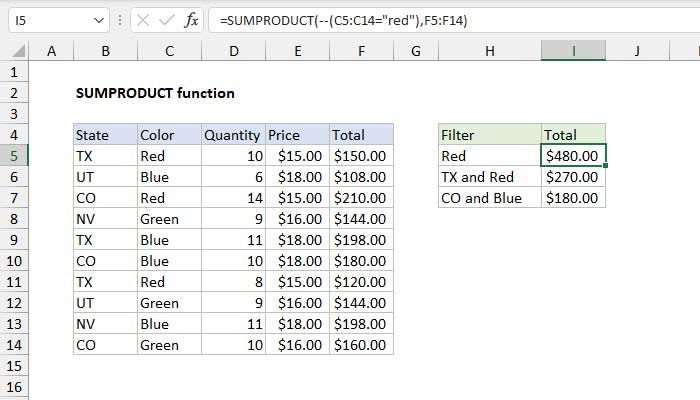
Task: Select the $160.00 total cell
Action: click(361, 345)
